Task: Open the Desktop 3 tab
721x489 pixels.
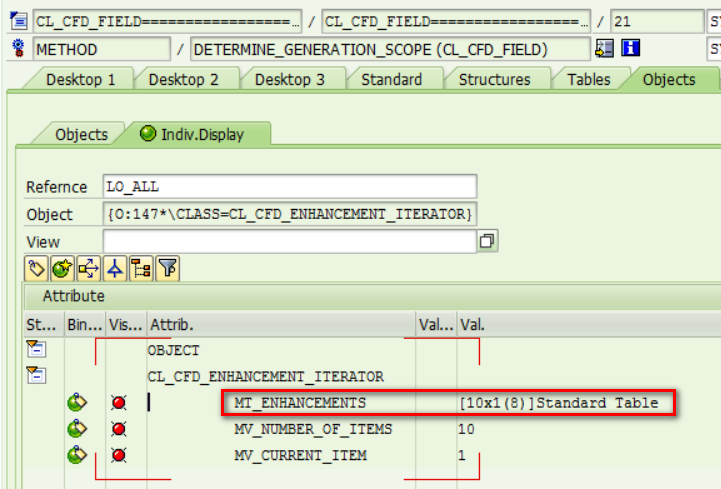Action: tap(290, 80)
